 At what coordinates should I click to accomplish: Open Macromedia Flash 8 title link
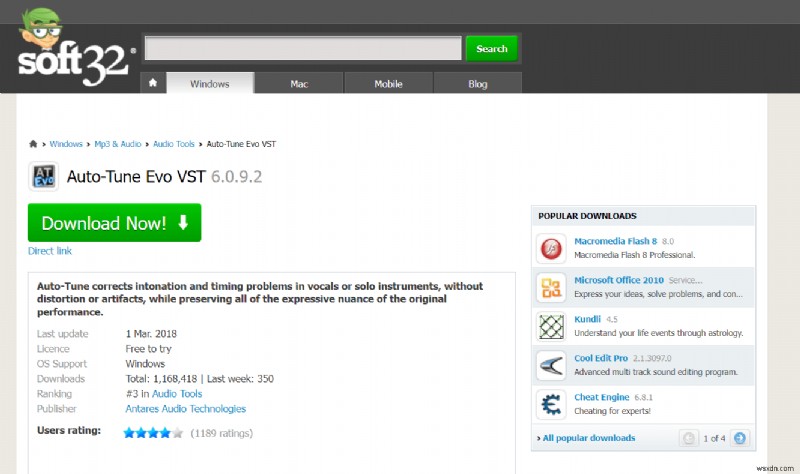(615, 241)
